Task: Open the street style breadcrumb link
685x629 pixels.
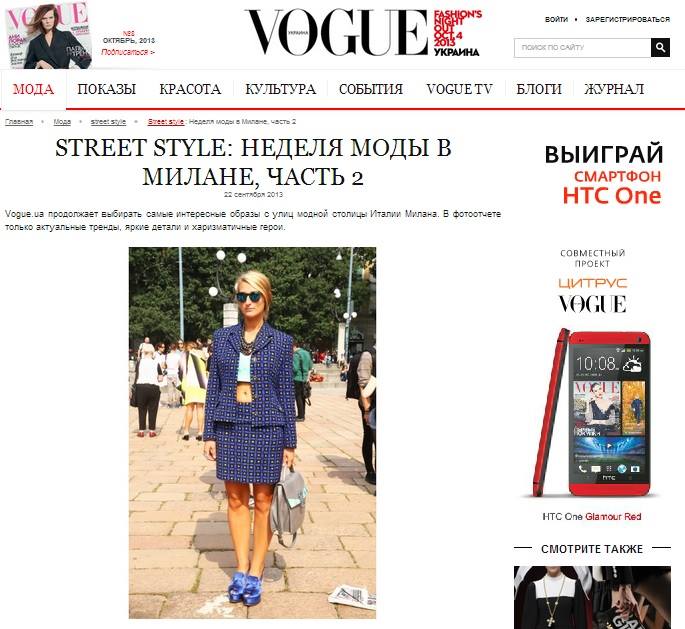Action: (x=108, y=121)
